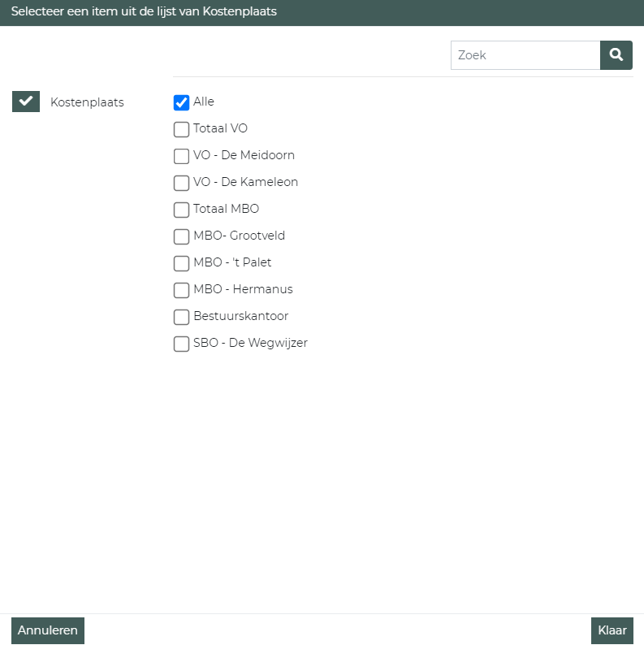The height and width of the screenshot is (645, 644).
Task: Confirm the selection with Klaar
Action: (x=612, y=630)
